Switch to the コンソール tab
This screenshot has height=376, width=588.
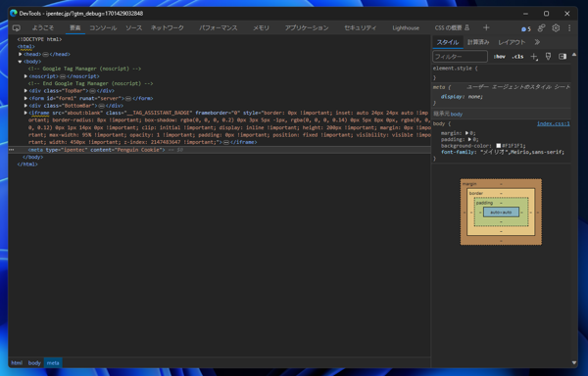click(103, 28)
